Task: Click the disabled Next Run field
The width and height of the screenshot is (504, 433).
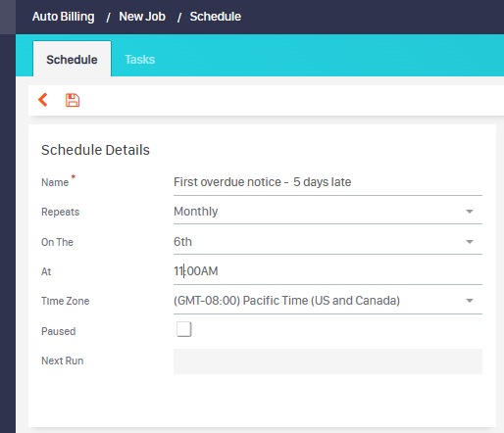Action: tap(328, 361)
